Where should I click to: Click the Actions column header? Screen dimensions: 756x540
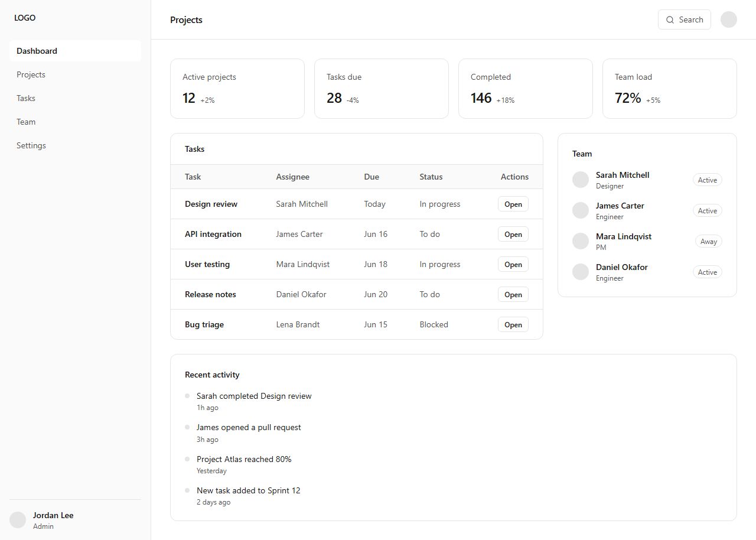pyautogui.click(x=514, y=177)
